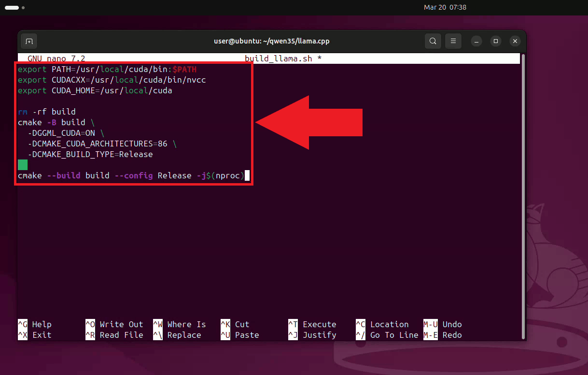Click the terminal scrollbar on the right
588x375 pixels.
(523, 193)
